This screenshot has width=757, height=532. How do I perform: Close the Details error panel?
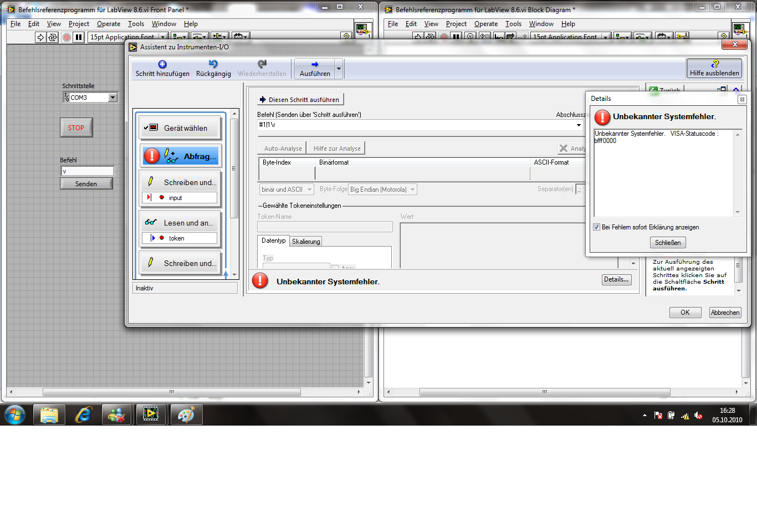point(742,100)
